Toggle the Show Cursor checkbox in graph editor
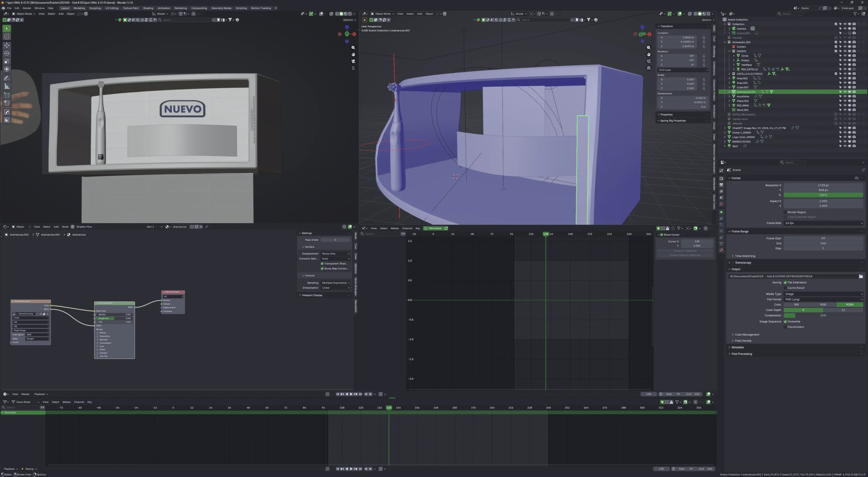Screen dimensions: 868x477 [x=662, y=235]
